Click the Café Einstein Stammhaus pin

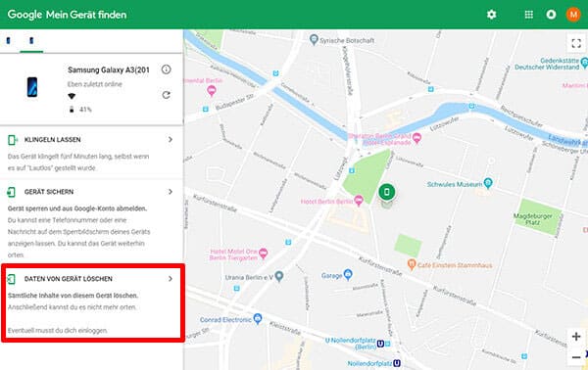pos(412,264)
